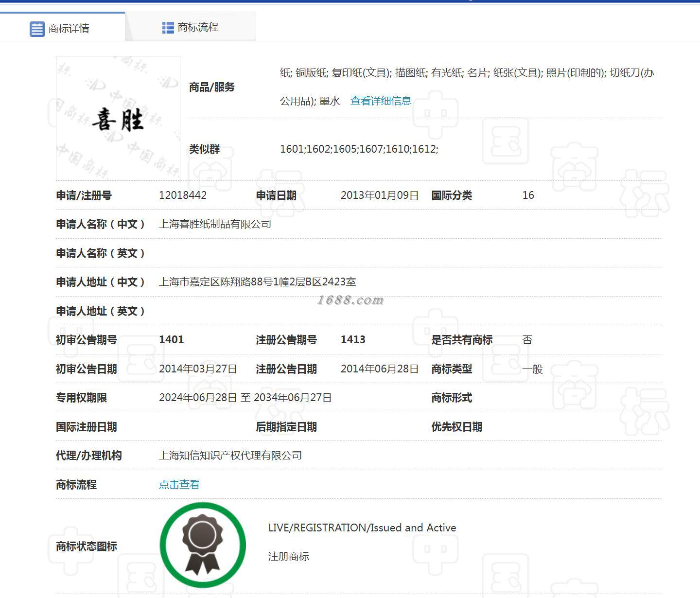Click the 优先权日期 label

(x=457, y=427)
